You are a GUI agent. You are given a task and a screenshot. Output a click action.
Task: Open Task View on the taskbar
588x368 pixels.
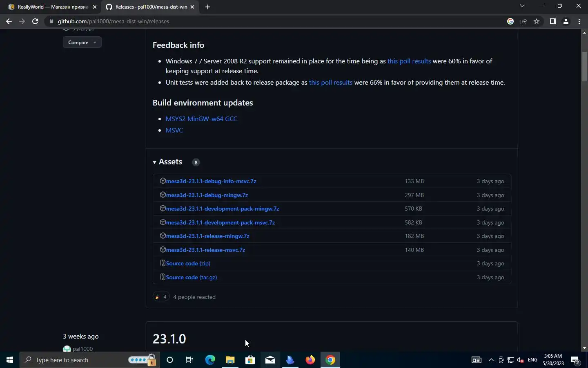pyautogui.click(x=189, y=360)
